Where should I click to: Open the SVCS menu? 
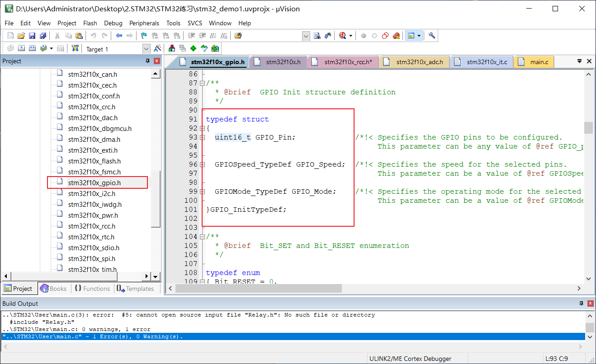(x=195, y=23)
